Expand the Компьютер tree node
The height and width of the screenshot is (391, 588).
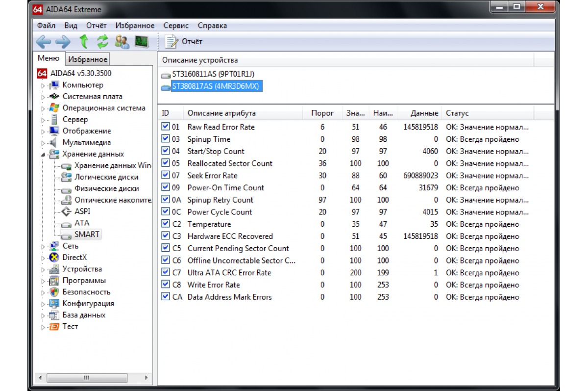pos(43,85)
